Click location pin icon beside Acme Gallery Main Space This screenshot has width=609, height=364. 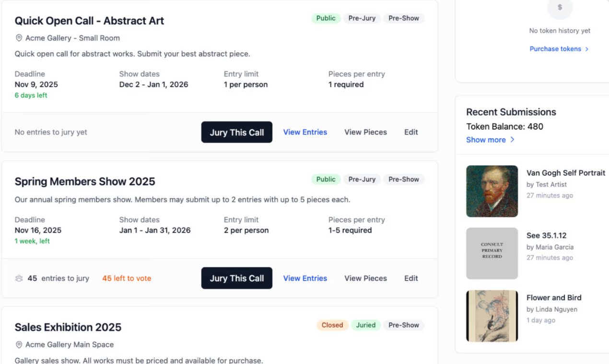[19, 344]
